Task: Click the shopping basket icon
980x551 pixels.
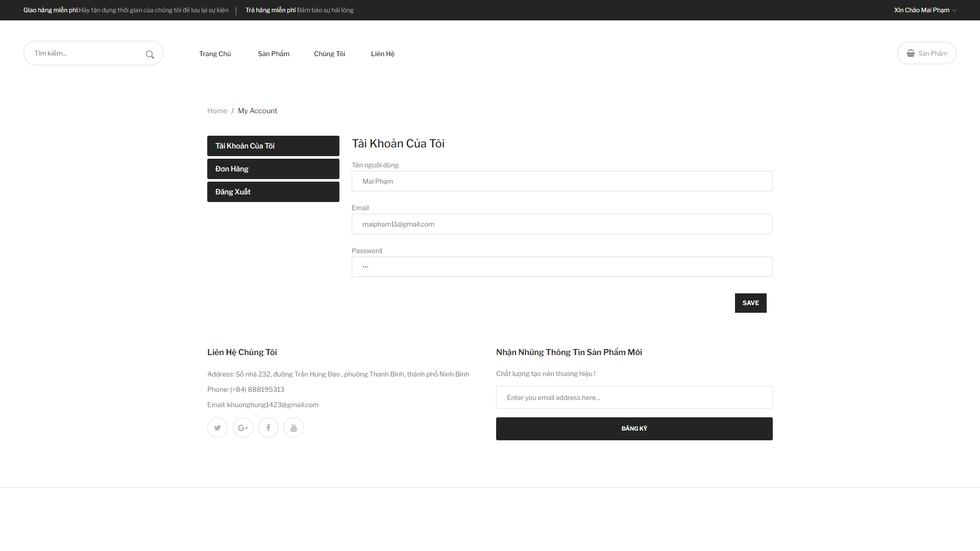Action: [x=911, y=53]
